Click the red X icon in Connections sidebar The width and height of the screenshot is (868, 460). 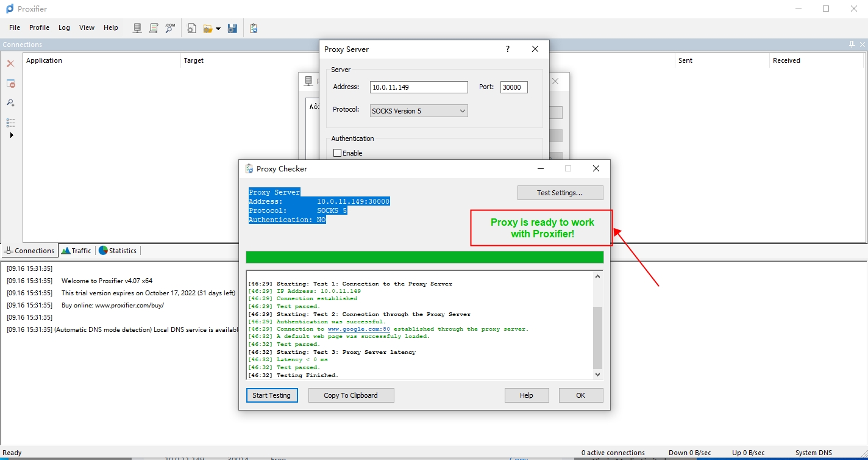tap(10, 63)
